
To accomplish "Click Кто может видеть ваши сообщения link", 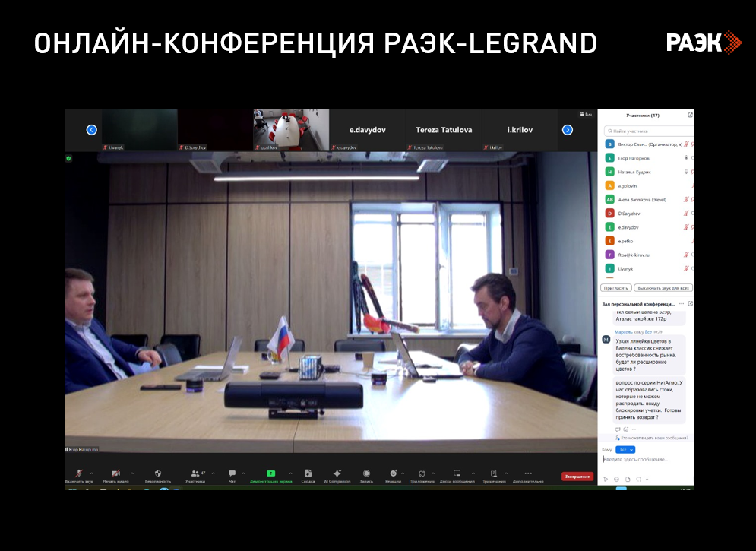I will (654, 438).
